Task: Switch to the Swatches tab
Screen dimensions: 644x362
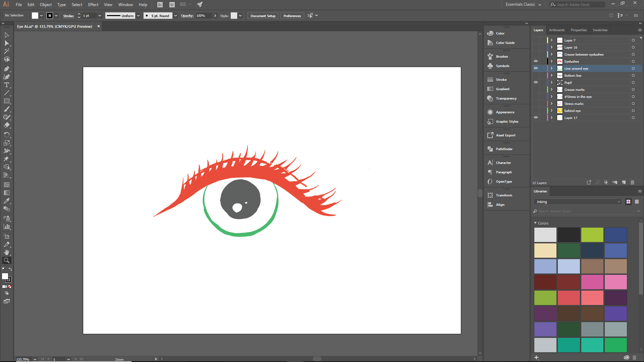Action: (x=600, y=30)
